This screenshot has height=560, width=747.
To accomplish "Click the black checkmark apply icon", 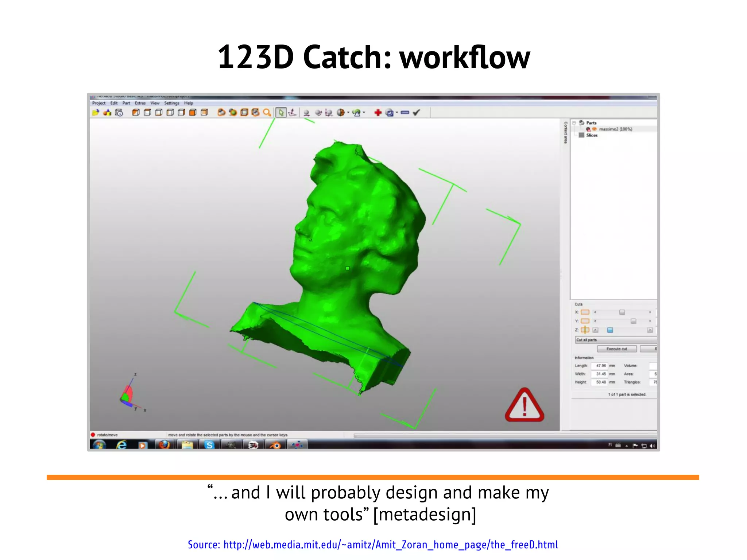I will (x=417, y=113).
